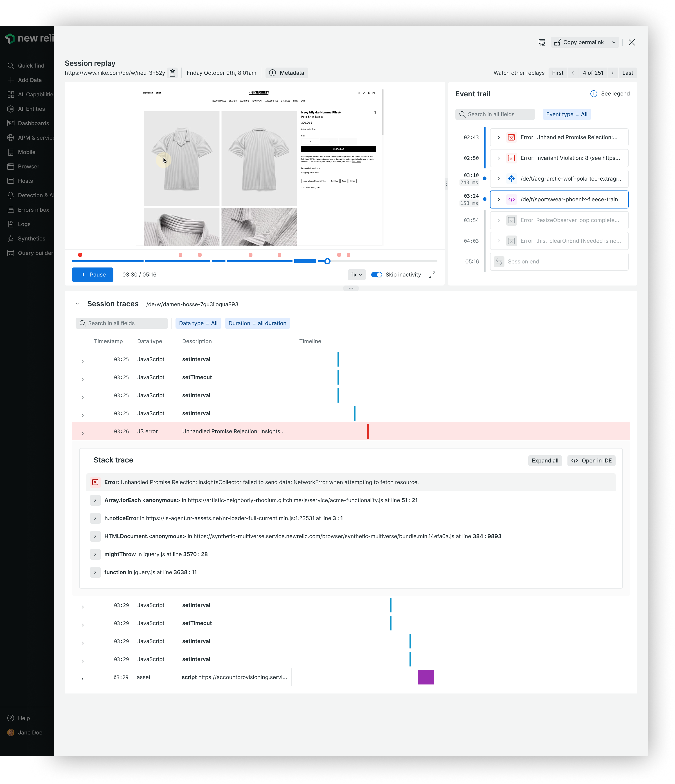Expand the mightThrow stack frame
Image resolution: width=675 pixels, height=784 pixels.
(95, 554)
